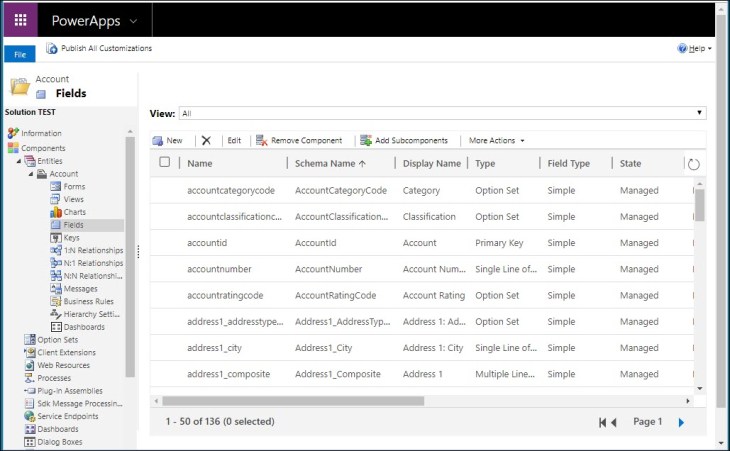Click the delete X icon in toolbar

tap(206, 141)
